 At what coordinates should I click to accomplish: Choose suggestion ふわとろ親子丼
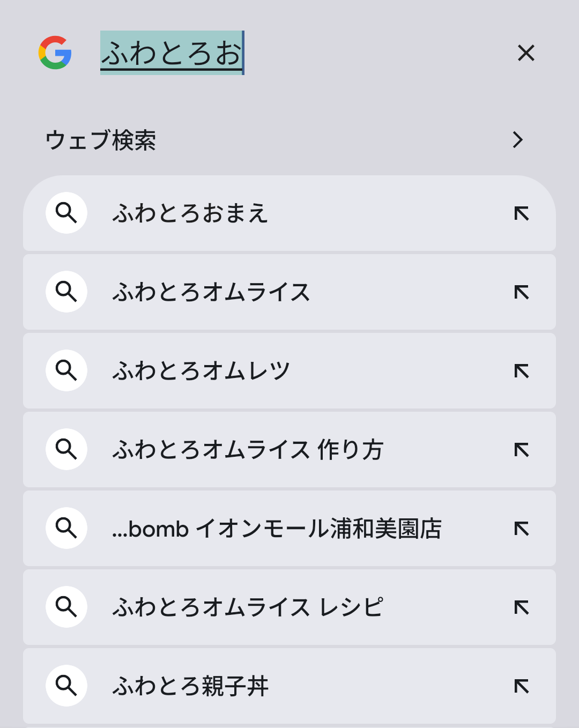point(289,686)
